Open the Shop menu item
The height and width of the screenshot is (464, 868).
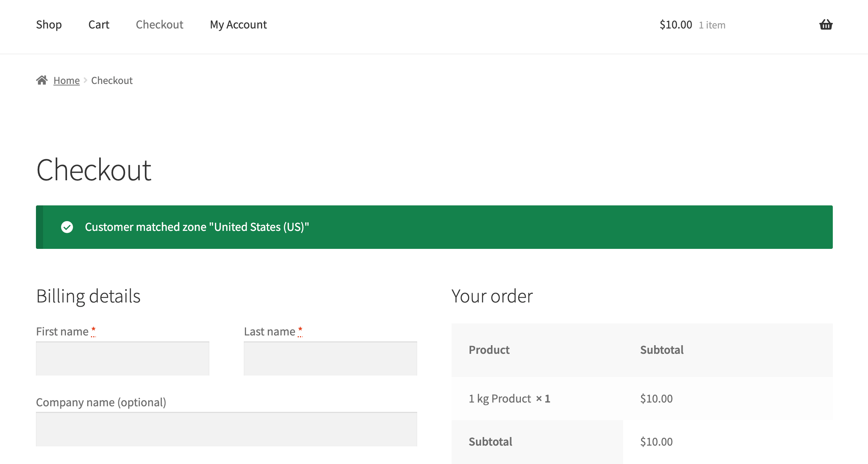49,24
